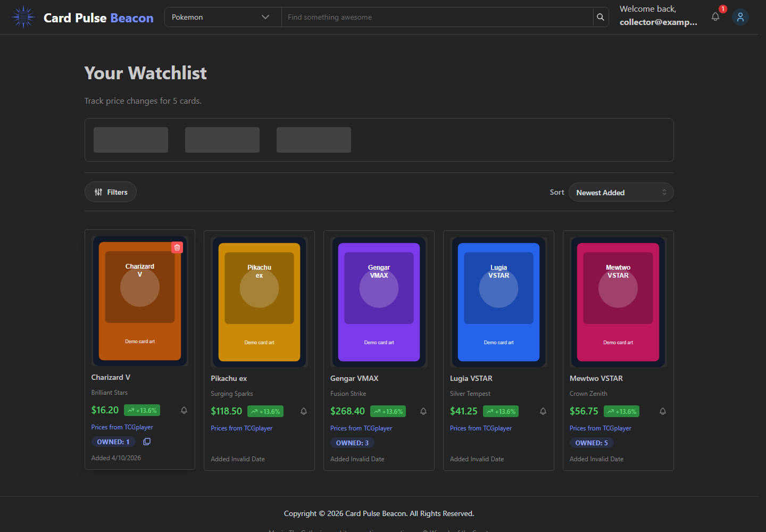
Task: Click the OWNED: 1 badge on Charizard V
Action: (x=113, y=442)
